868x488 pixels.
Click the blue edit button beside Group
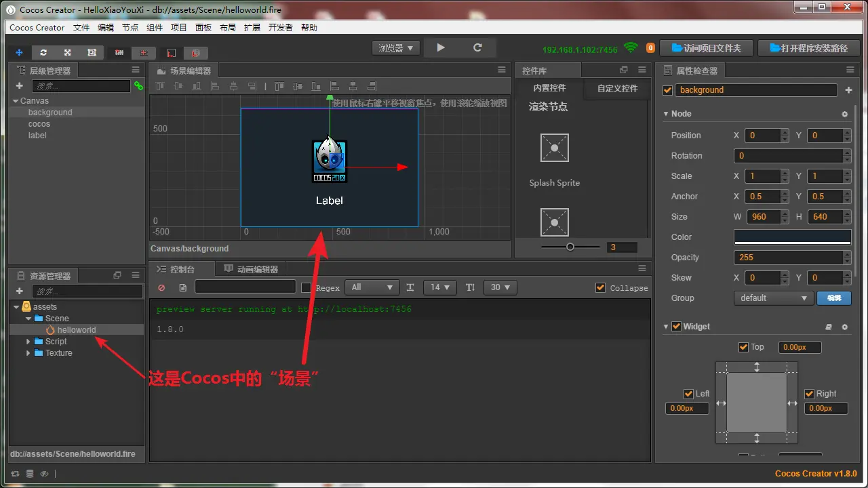coord(834,298)
